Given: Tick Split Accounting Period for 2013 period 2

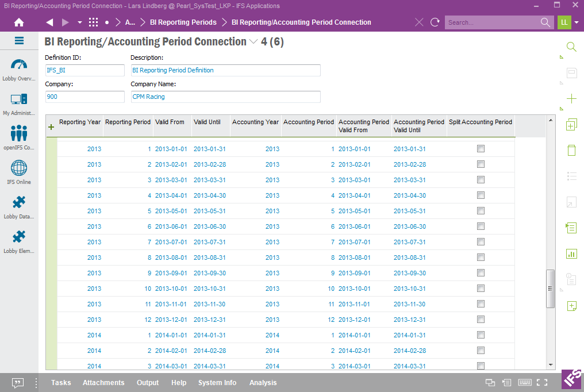Looking at the screenshot, I should tap(481, 164).
